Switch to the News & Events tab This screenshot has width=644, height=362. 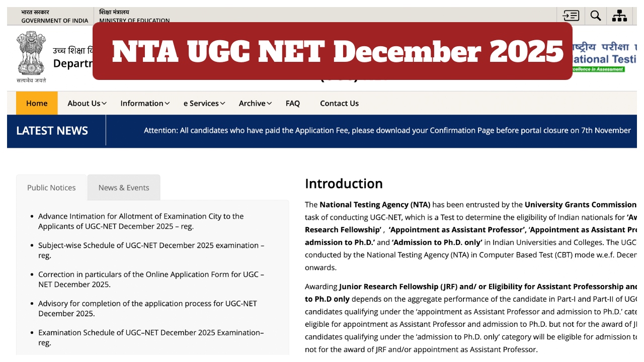coord(124,188)
